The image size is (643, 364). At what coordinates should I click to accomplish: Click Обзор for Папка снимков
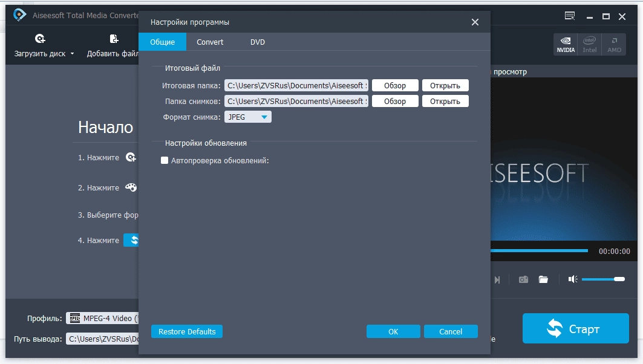pos(395,101)
